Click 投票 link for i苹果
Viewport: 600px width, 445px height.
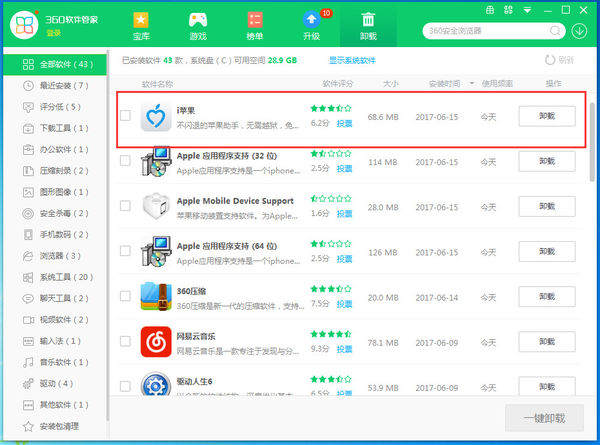click(x=344, y=124)
